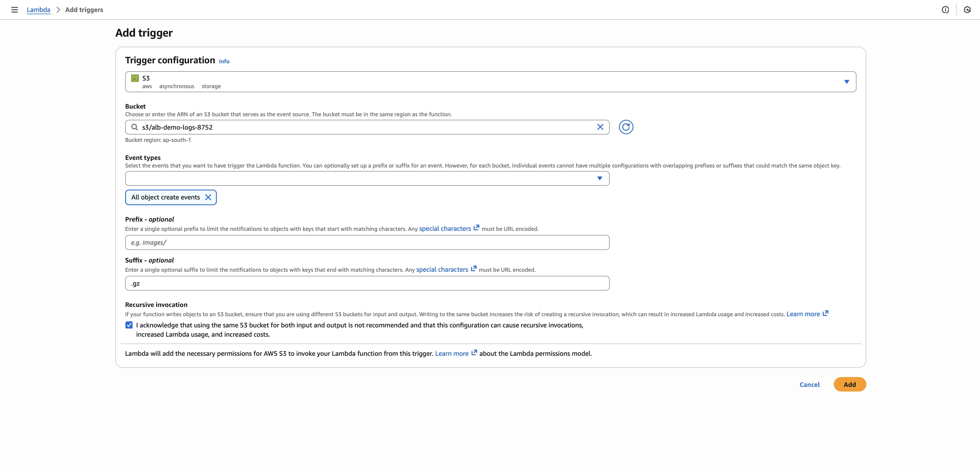Open Trigger configuration Info link
980x472 pixels.
pos(224,61)
